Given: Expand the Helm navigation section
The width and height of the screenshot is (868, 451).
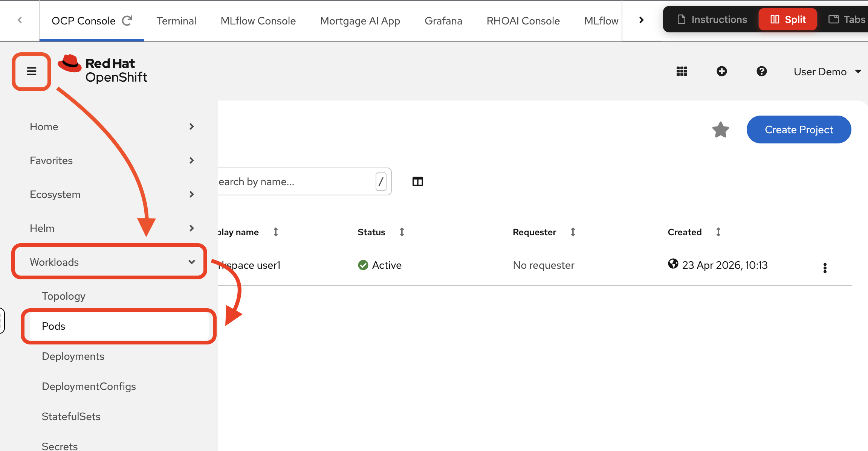Looking at the screenshot, I should pyautogui.click(x=112, y=228).
